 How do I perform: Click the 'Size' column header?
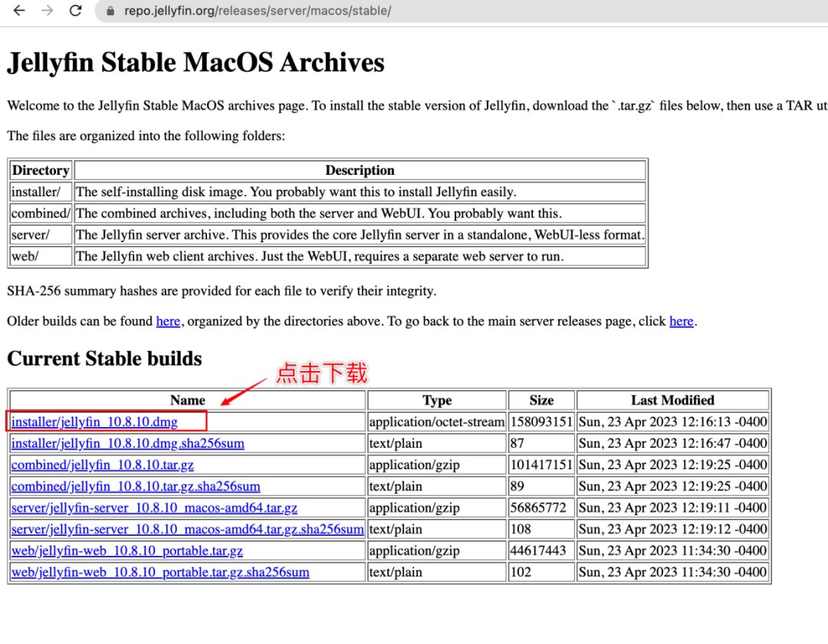(x=541, y=400)
